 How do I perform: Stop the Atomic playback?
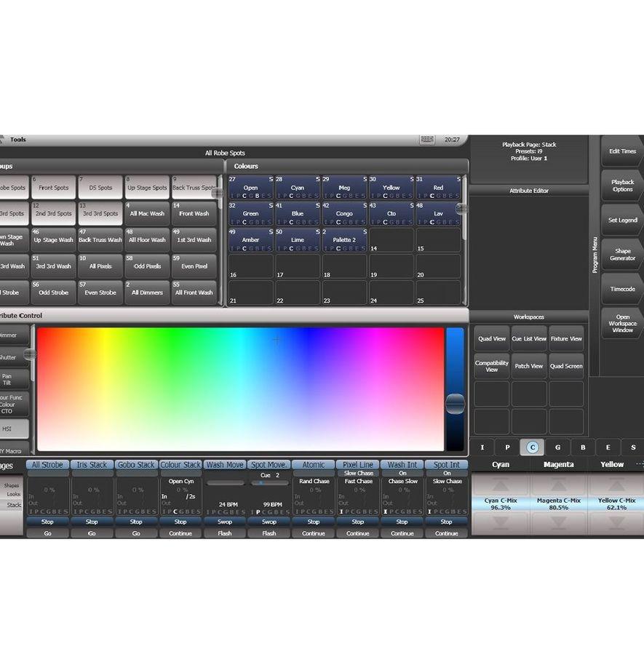(x=314, y=522)
